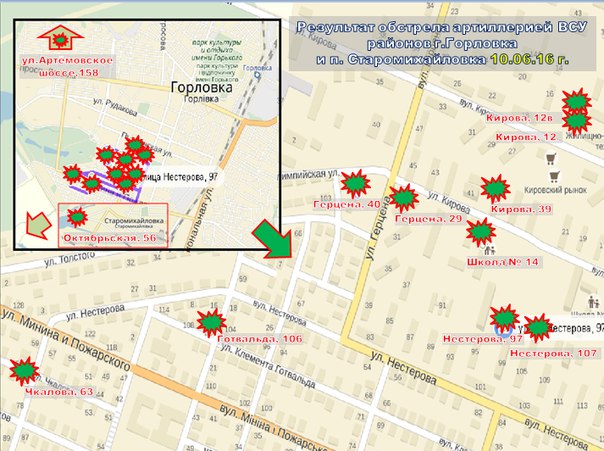
Task: Click the Олимпийская ул. street label
Action: [308, 175]
